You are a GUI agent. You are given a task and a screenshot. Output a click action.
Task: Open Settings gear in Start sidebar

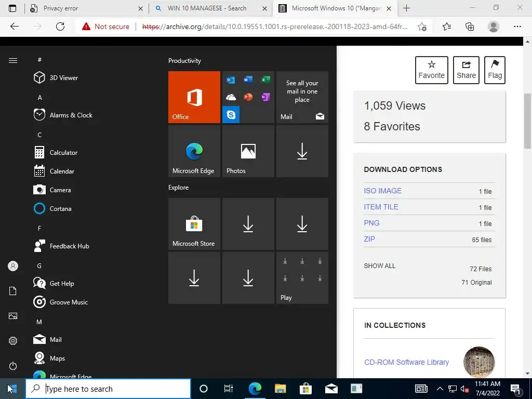coord(13,341)
